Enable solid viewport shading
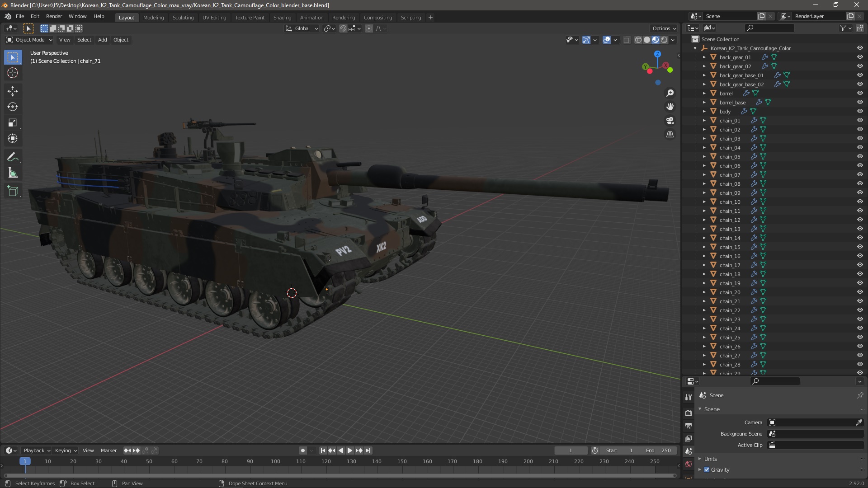This screenshot has height=488, width=868. (x=647, y=40)
